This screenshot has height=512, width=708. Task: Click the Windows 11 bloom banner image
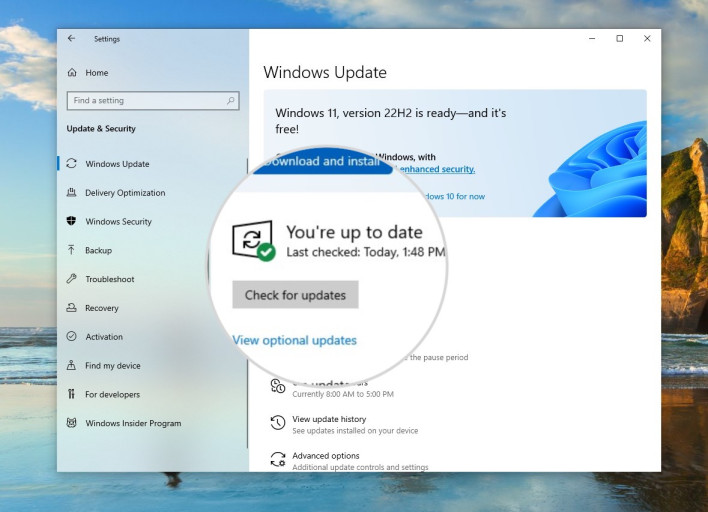pos(592,169)
